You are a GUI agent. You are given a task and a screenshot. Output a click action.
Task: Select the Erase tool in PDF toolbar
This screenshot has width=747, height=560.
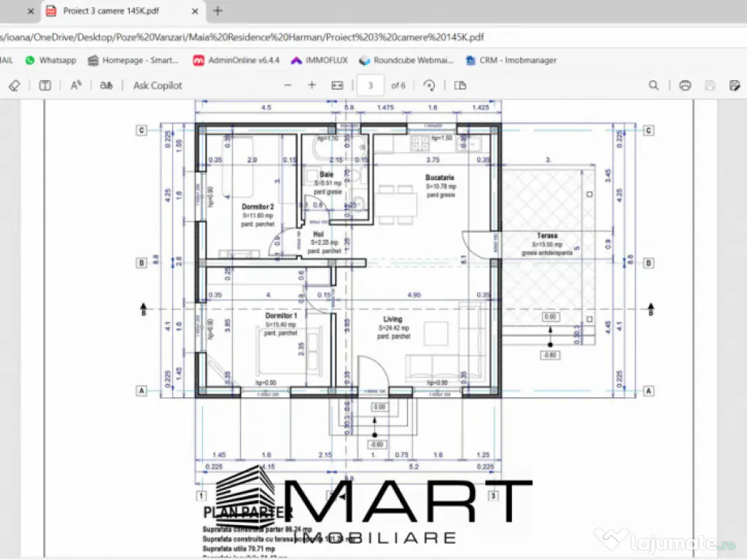click(x=14, y=85)
